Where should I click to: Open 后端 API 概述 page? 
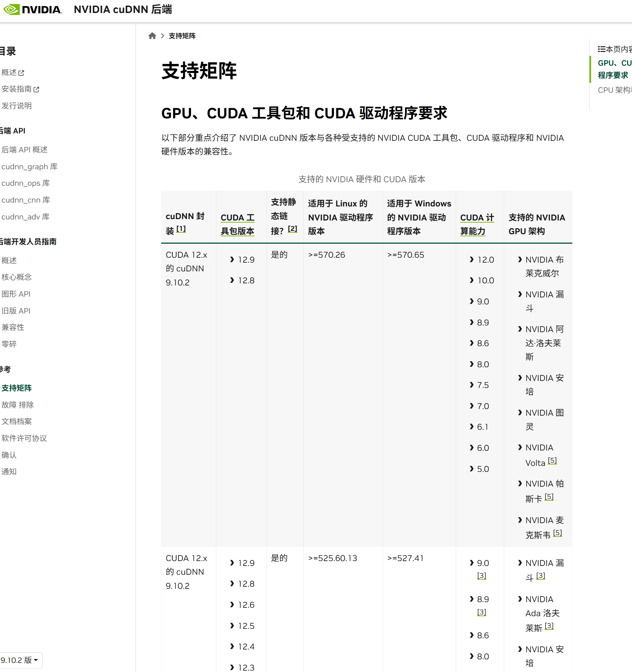(25, 150)
